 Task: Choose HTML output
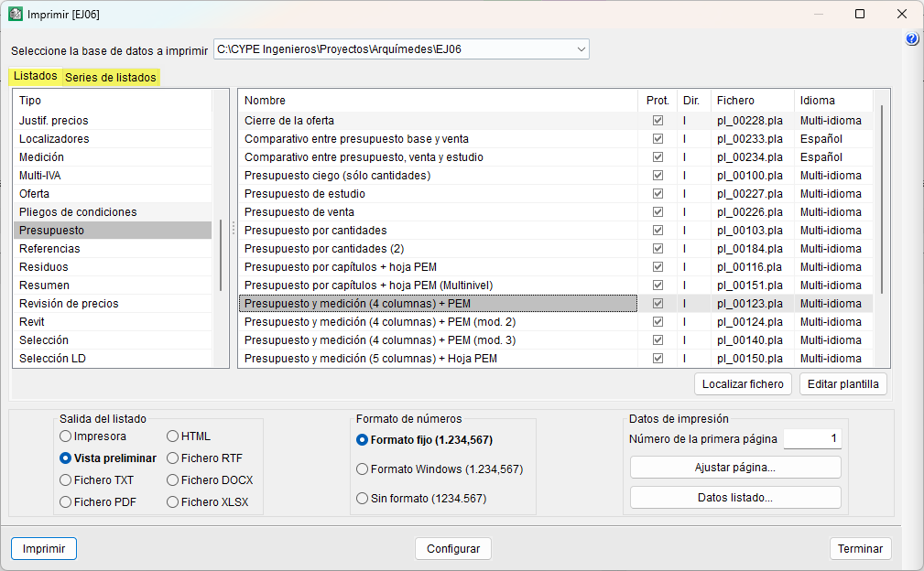click(189, 436)
